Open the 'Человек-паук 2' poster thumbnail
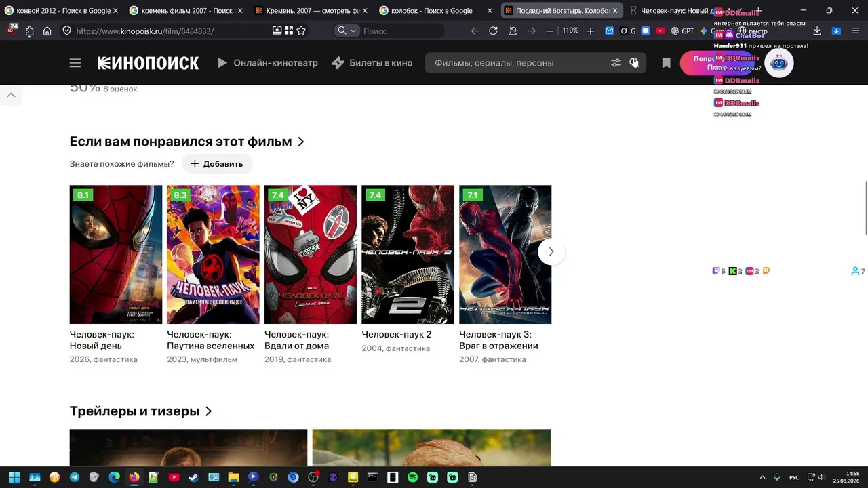Screen dimensions: 868x488 click(408, 255)
